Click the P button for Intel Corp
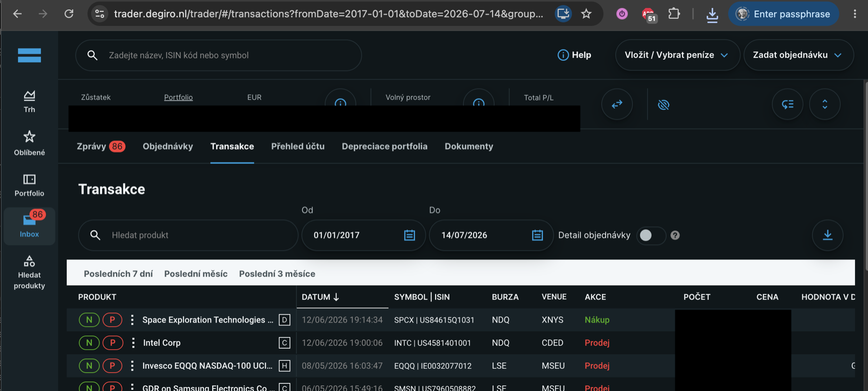This screenshot has width=868, height=391. click(112, 343)
